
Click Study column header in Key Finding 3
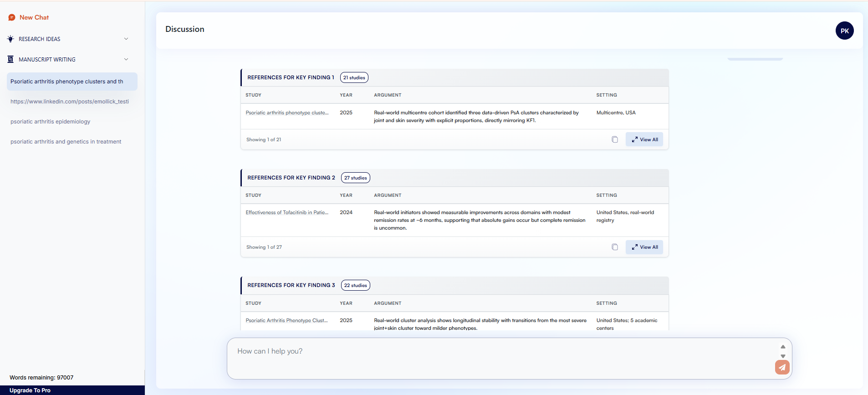(x=253, y=303)
